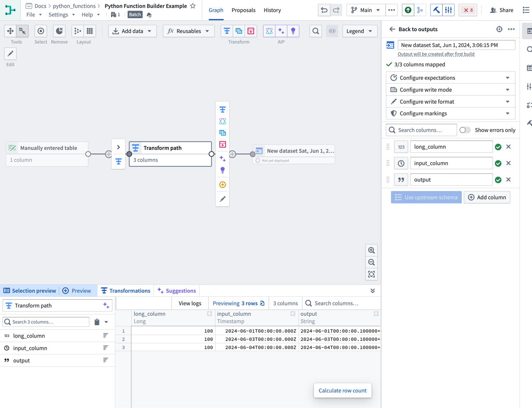Click the redo arrow
The width and height of the screenshot is (532, 408).
pyautogui.click(x=336, y=10)
